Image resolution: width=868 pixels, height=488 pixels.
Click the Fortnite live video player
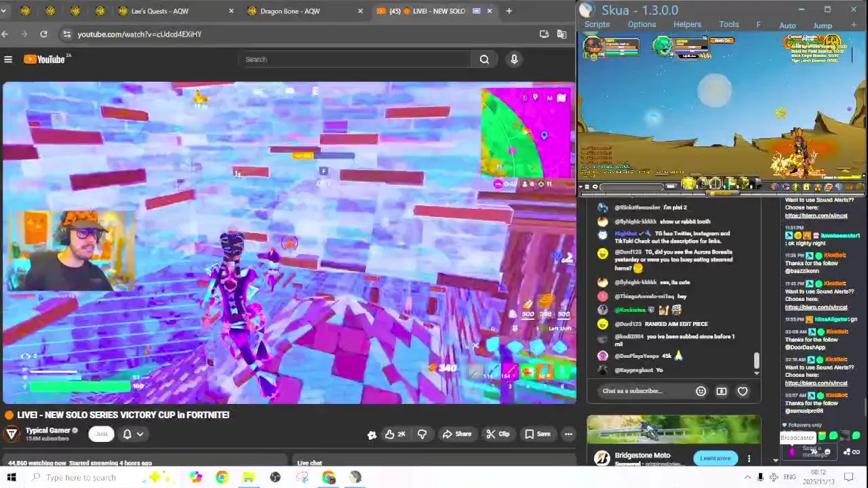290,243
